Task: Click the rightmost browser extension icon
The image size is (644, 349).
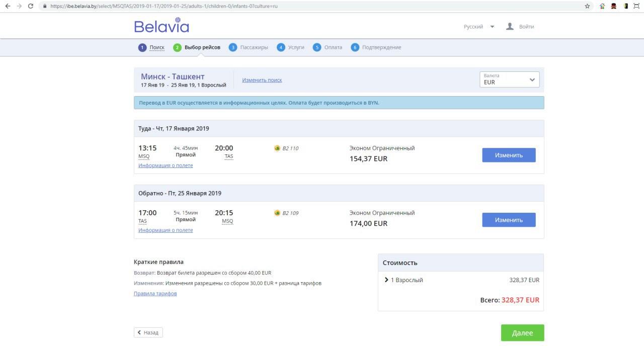Action: point(636,6)
